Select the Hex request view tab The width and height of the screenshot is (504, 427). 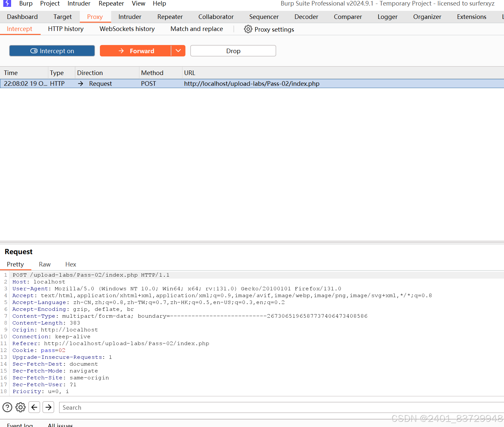click(71, 264)
